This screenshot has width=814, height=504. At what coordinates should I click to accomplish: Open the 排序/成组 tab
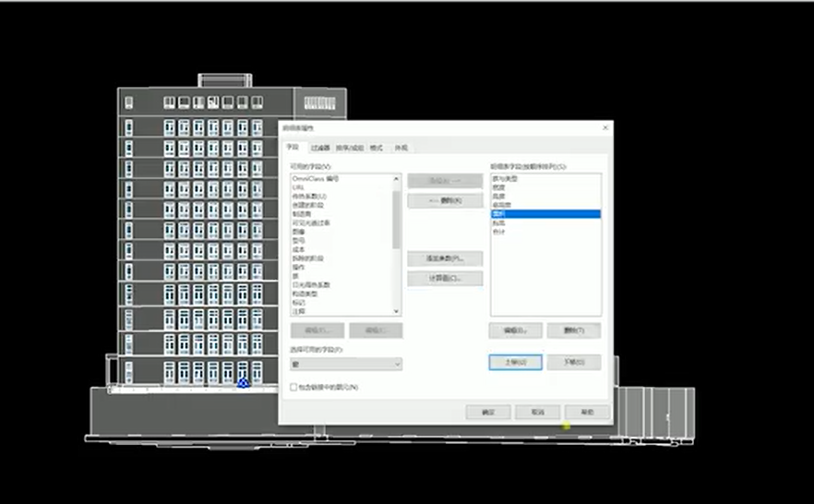(349, 148)
